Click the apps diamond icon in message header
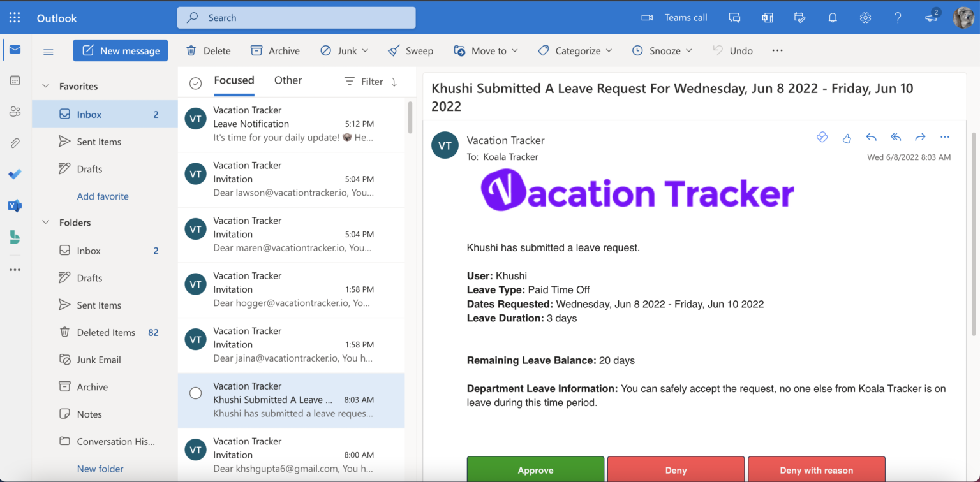 tap(822, 137)
